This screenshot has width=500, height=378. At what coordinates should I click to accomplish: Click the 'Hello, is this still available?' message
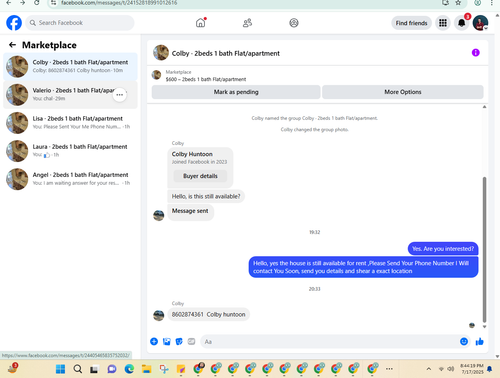(206, 196)
